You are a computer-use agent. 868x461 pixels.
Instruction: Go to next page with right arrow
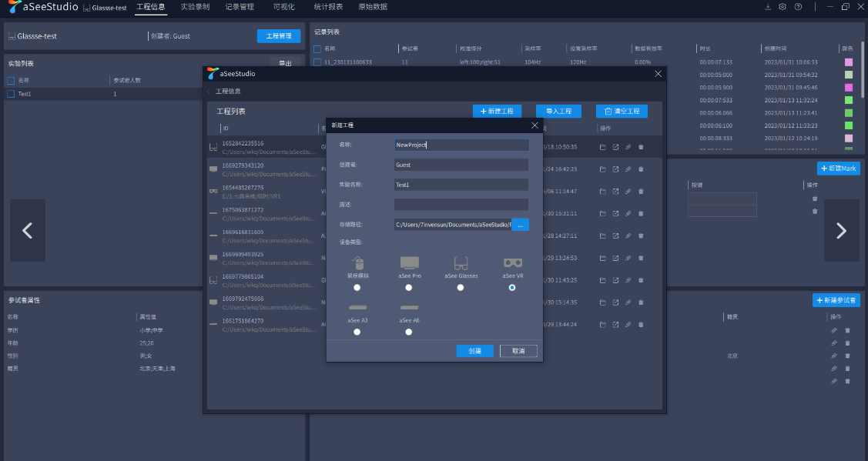[841, 230]
